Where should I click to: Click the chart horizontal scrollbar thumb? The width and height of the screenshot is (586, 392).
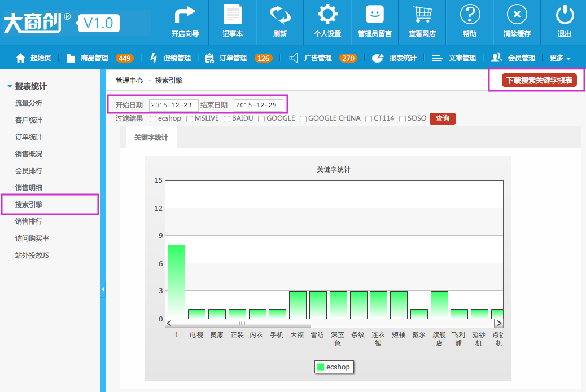[x=242, y=323]
